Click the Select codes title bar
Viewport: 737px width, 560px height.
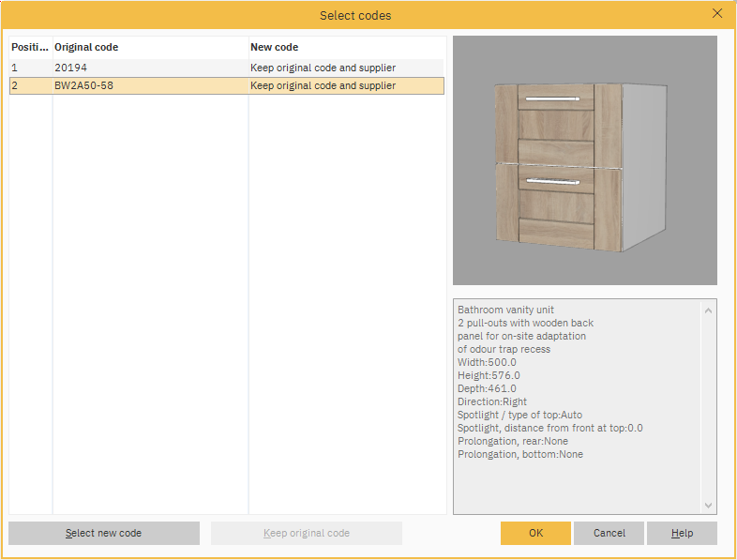[356, 15]
